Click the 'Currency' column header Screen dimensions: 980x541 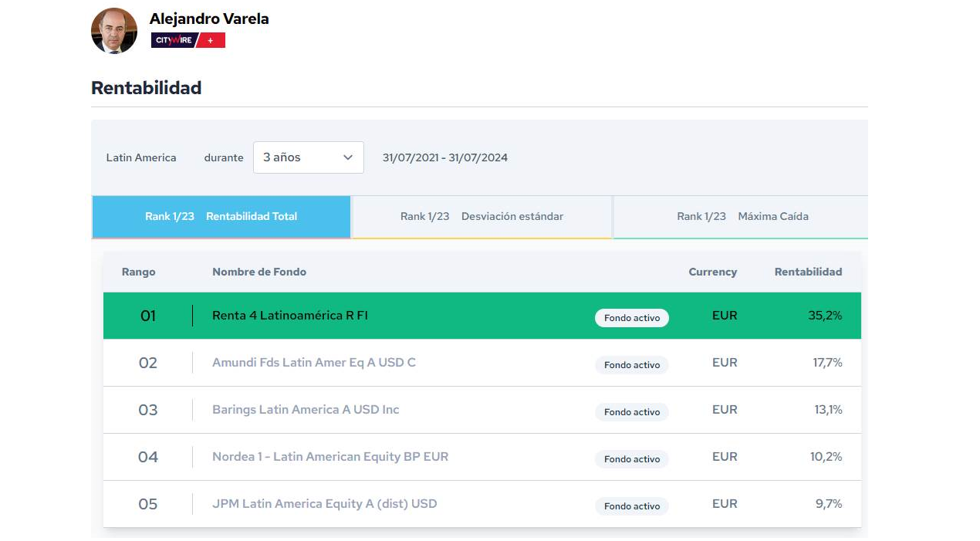(713, 272)
